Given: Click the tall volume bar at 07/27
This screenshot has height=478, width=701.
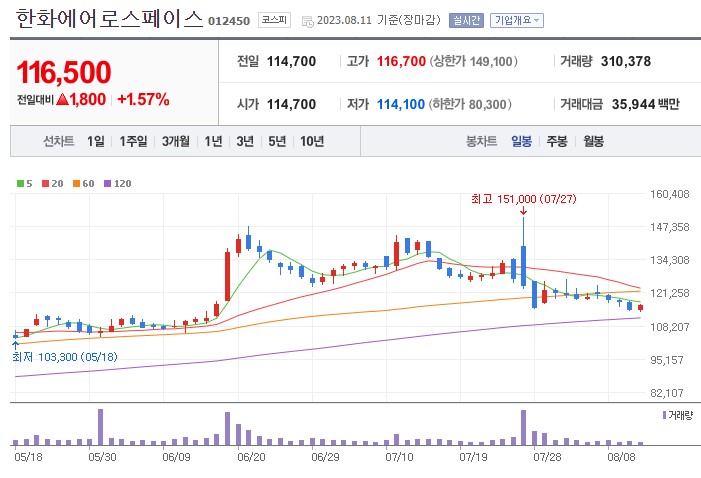Looking at the screenshot, I should click(x=524, y=427).
